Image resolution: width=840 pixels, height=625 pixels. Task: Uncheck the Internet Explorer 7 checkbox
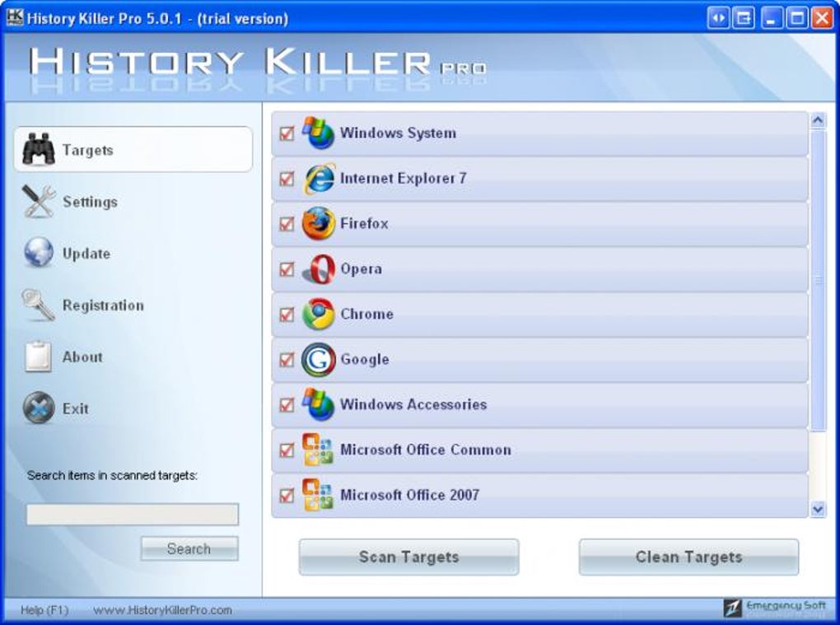(287, 179)
